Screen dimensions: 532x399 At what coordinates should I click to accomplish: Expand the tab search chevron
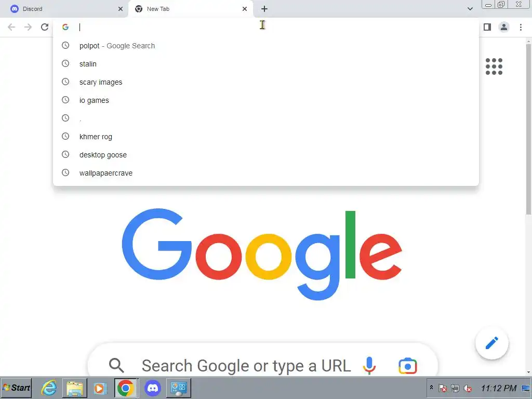pos(470,9)
